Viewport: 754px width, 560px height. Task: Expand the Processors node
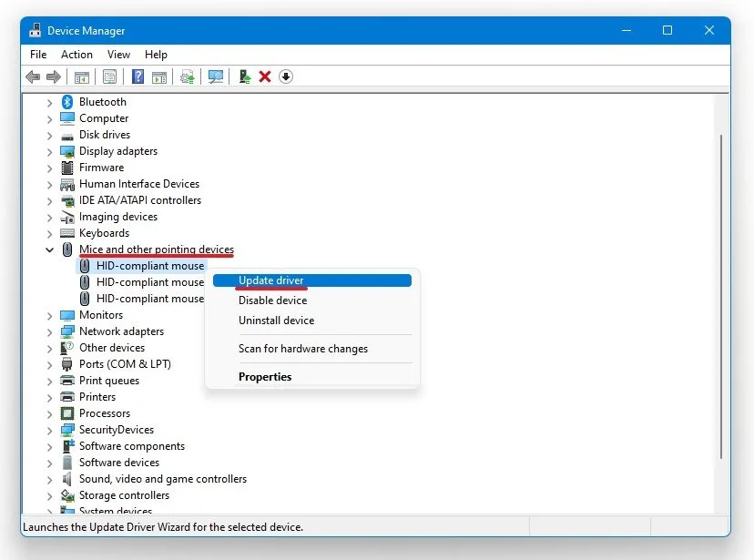click(x=49, y=414)
